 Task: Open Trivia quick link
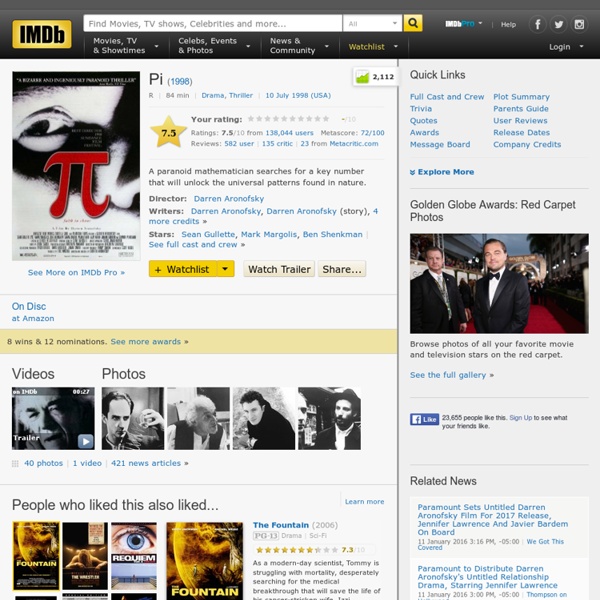[421, 109]
